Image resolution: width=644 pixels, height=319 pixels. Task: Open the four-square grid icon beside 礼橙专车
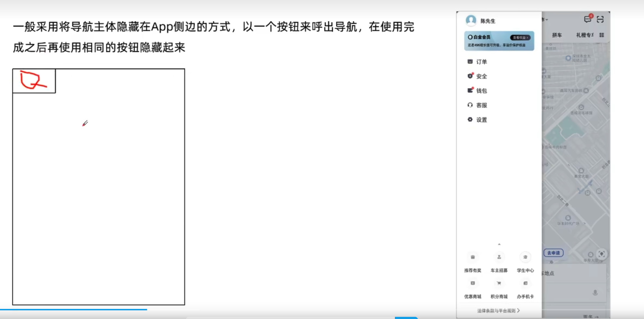(x=602, y=35)
